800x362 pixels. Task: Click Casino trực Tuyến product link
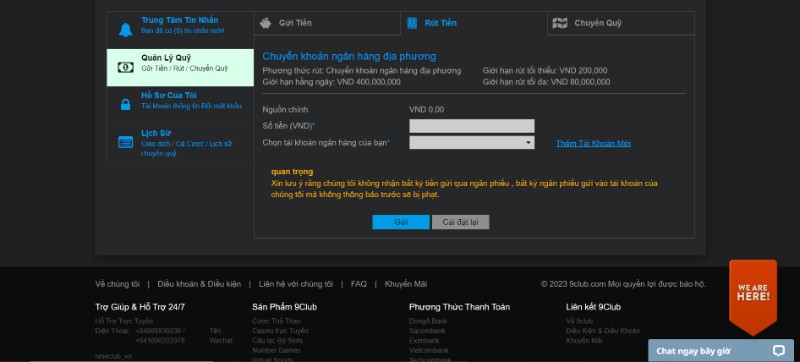click(280, 331)
